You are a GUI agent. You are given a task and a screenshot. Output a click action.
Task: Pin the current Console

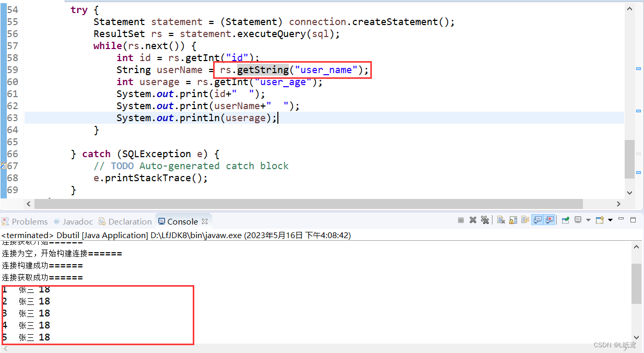pos(565,220)
